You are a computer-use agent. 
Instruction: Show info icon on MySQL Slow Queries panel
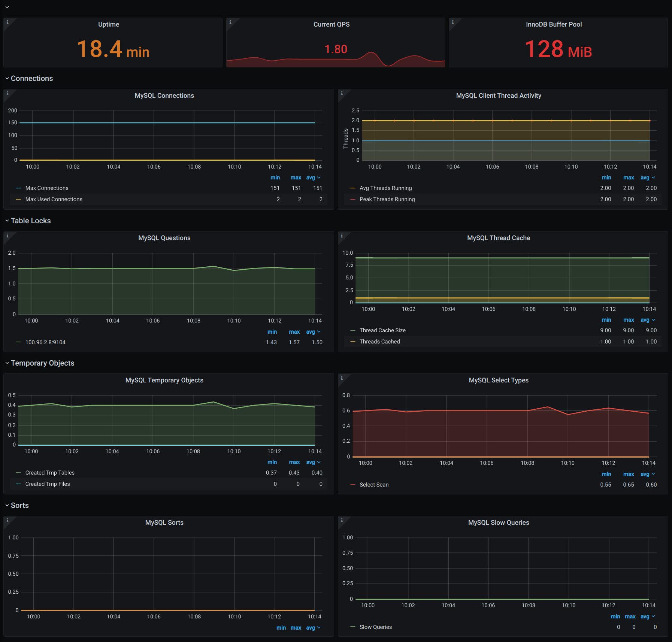coord(342,520)
